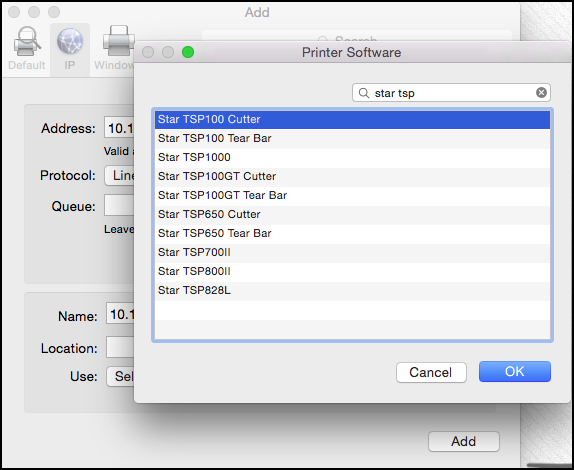Click the Search field in Add window toolbar
The image size is (574, 470).
click(x=357, y=37)
